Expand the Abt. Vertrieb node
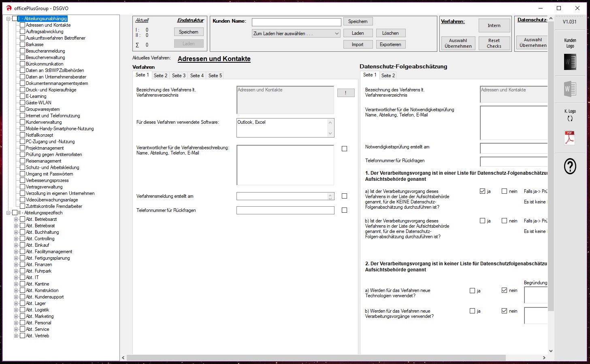This screenshot has height=364, width=590. coord(16,336)
